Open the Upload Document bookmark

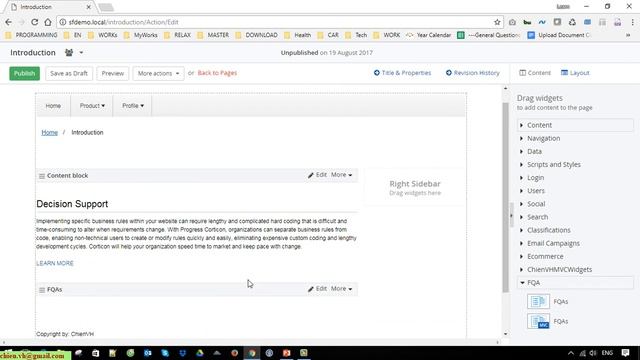(559, 35)
